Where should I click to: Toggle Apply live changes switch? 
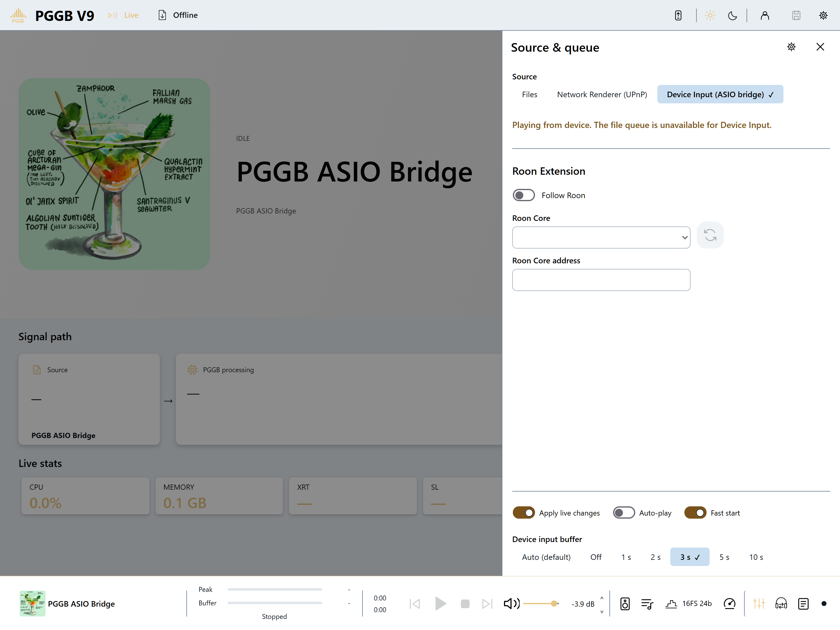[523, 512]
